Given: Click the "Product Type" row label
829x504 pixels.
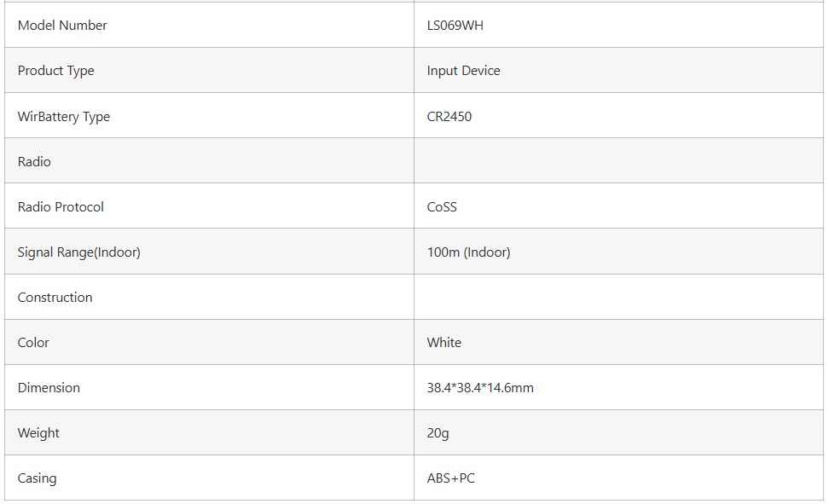Looking at the screenshot, I should coord(55,71).
